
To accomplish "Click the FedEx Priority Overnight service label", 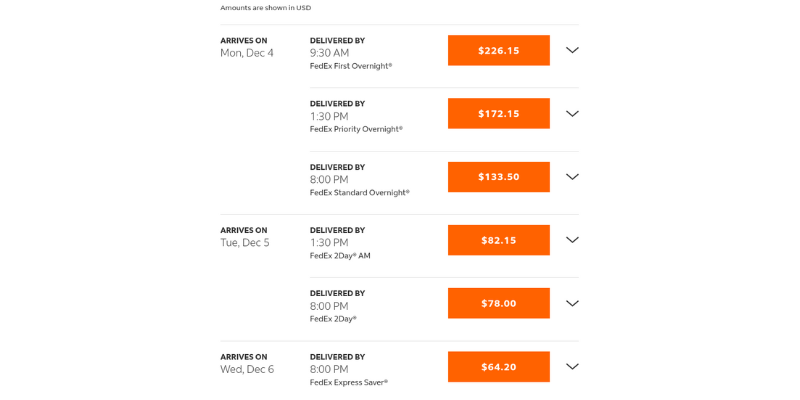I will coord(356,129).
